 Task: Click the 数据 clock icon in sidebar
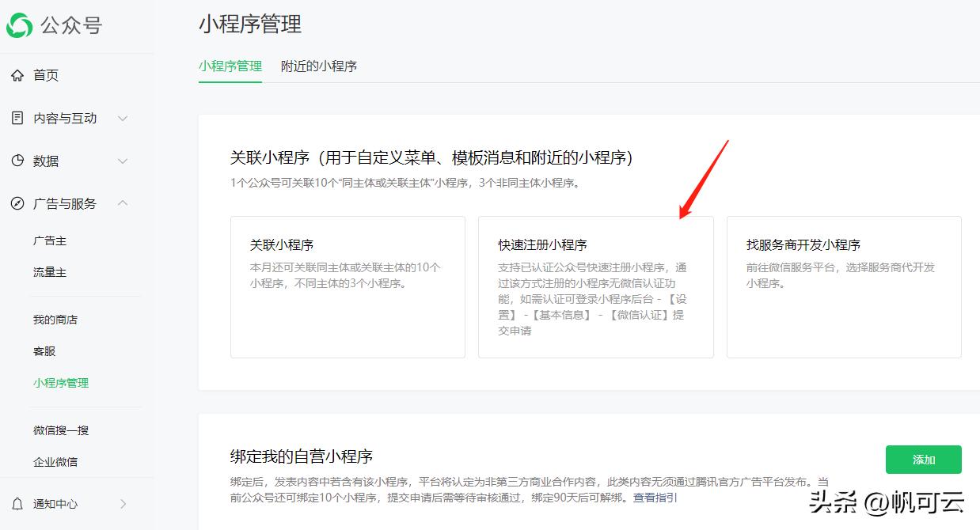click(x=17, y=161)
